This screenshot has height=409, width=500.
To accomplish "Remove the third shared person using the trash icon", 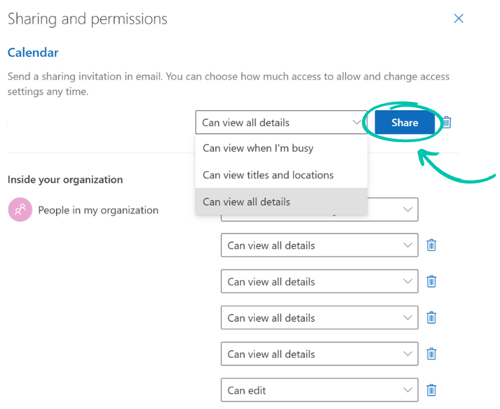I will pyautogui.click(x=431, y=317).
